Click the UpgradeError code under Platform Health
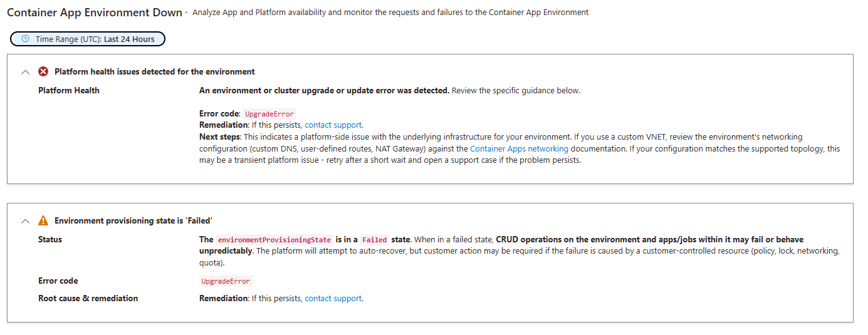This screenshot has height=335, width=868. [x=269, y=114]
